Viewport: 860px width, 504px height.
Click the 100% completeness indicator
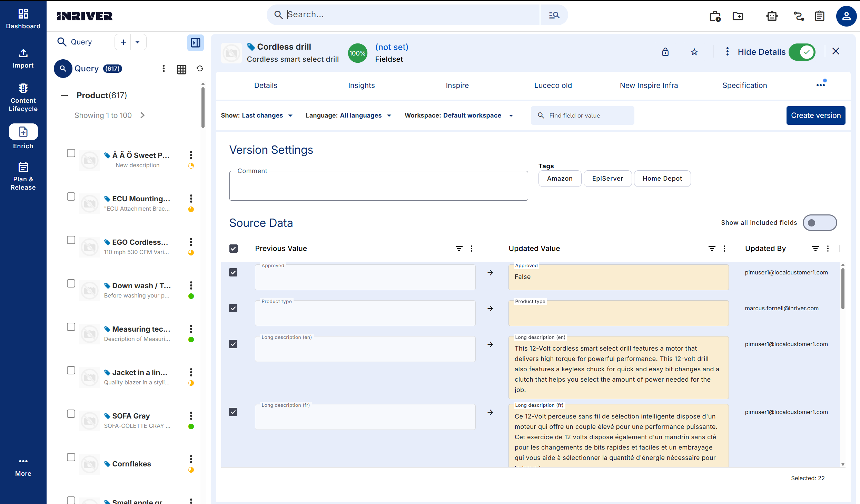357,53
